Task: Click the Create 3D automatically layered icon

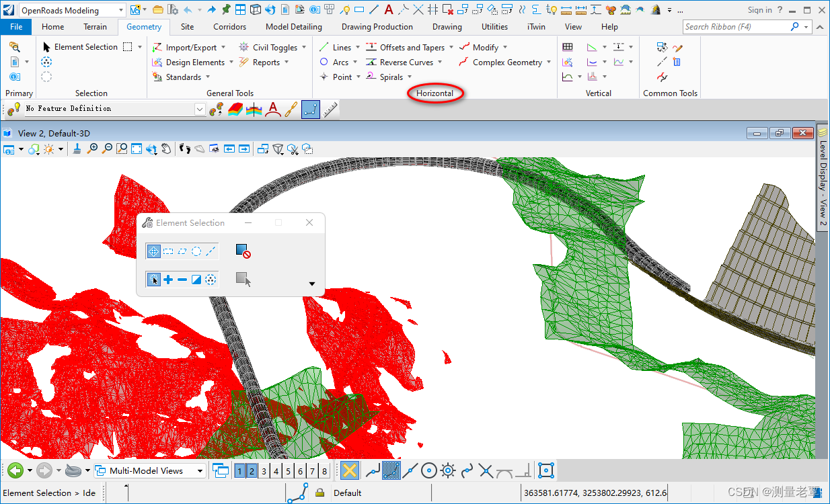Action: coord(235,109)
